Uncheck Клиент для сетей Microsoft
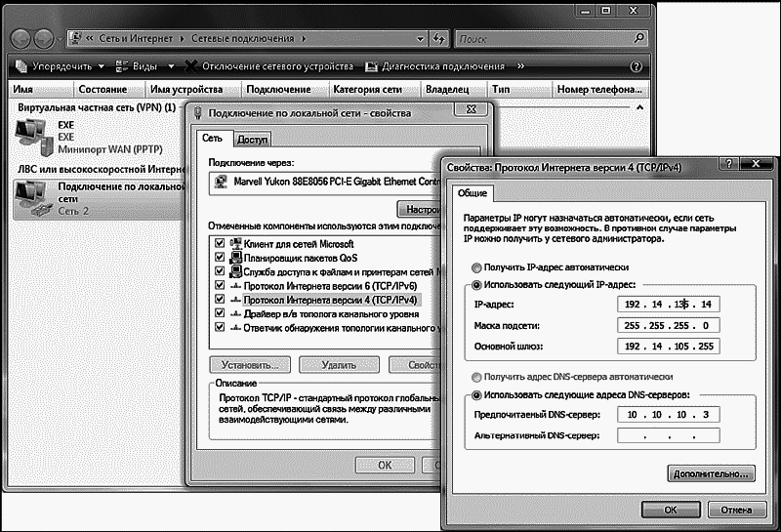Viewport: 781px width, 532px height. (220, 243)
